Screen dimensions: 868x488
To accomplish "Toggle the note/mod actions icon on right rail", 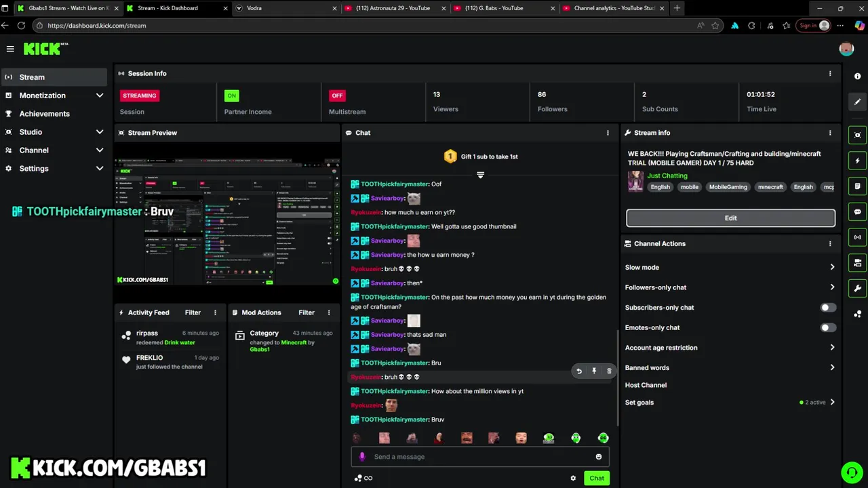I will [858, 186].
